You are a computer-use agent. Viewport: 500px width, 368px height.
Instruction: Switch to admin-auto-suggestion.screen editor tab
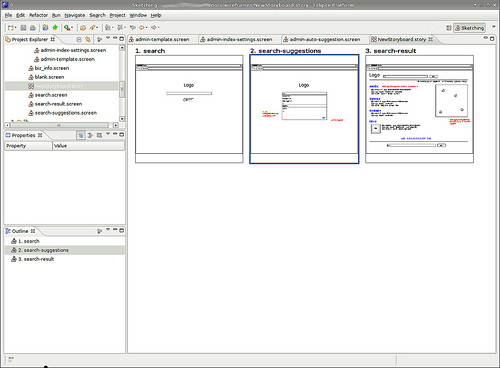325,39
